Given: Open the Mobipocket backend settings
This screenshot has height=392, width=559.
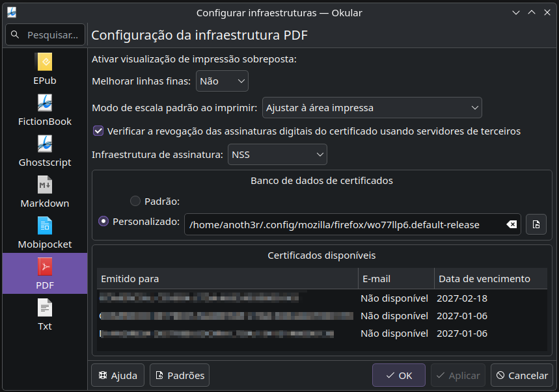Looking at the screenshot, I should [44, 233].
